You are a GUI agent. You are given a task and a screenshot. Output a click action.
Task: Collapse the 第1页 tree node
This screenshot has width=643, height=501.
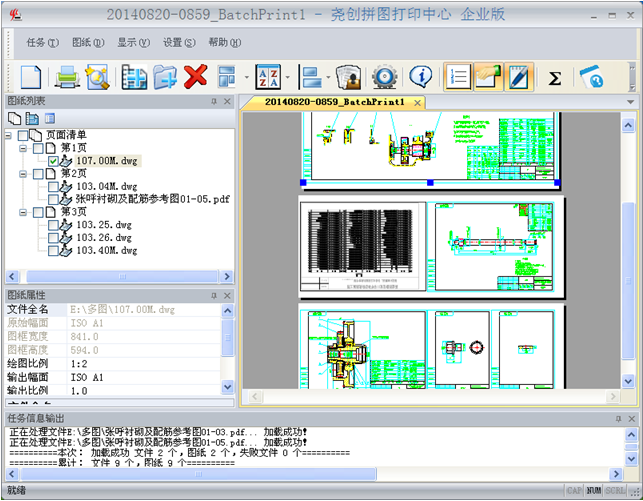[x=23, y=147]
